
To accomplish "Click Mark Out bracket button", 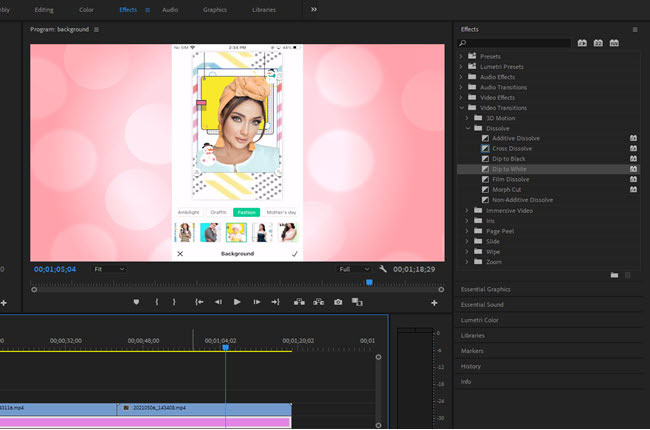I will 174,302.
